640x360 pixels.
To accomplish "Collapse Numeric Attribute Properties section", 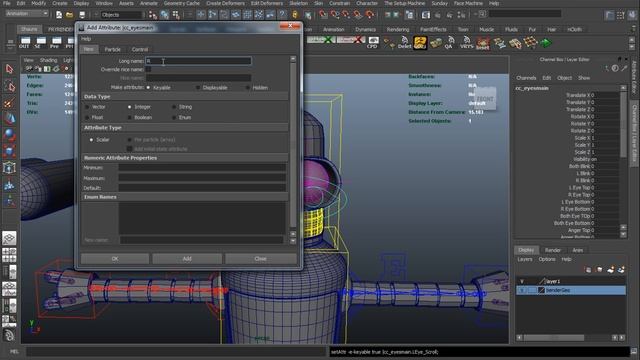I will [x=185, y=158].
